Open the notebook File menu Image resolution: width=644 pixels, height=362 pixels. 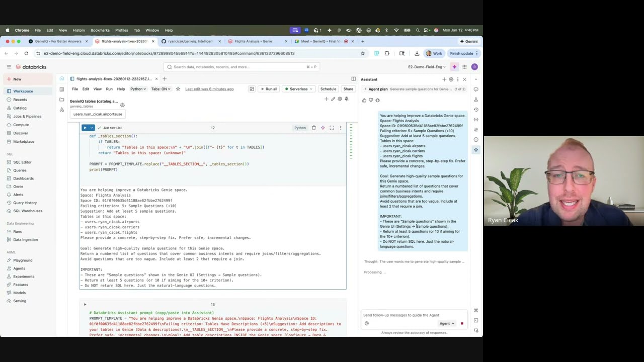point(75,89)
